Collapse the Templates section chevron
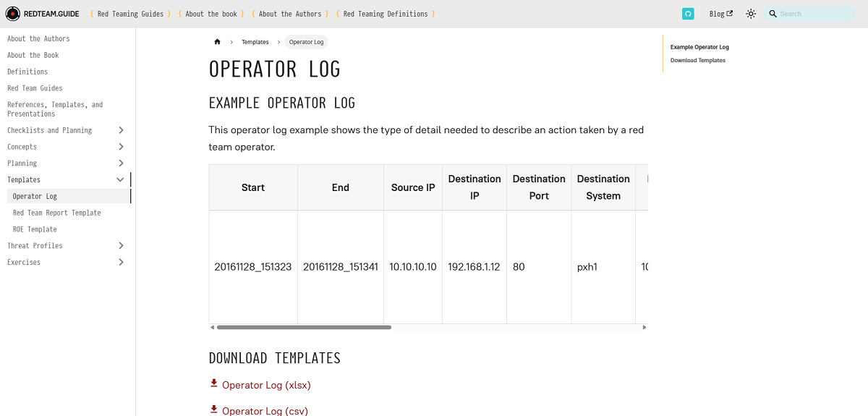868x416 pixels. pos(121,179)
